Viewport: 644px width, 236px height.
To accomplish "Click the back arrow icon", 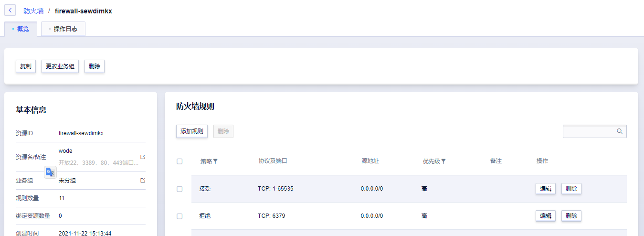I will click(x=10, y=10).
